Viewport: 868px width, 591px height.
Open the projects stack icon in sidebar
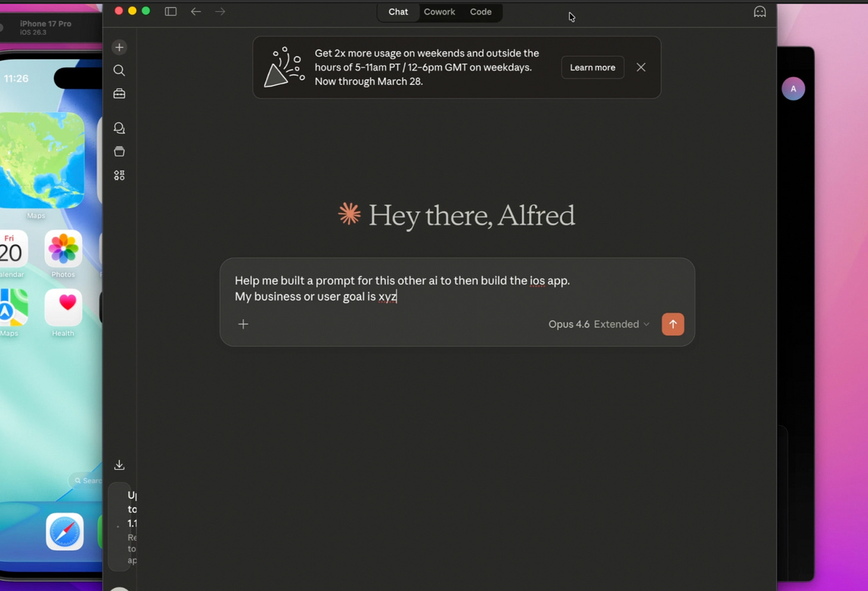point(119,151)
